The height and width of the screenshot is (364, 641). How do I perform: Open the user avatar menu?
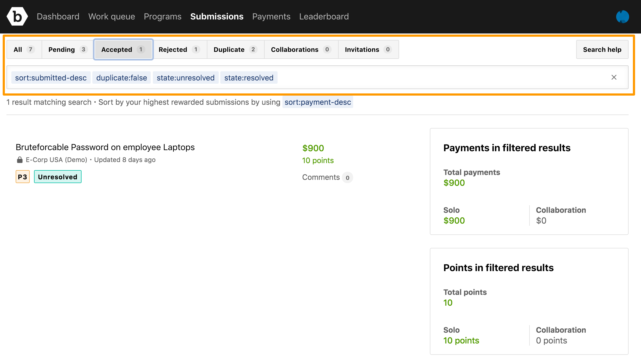pyautogui.click(x=622, y=17)
